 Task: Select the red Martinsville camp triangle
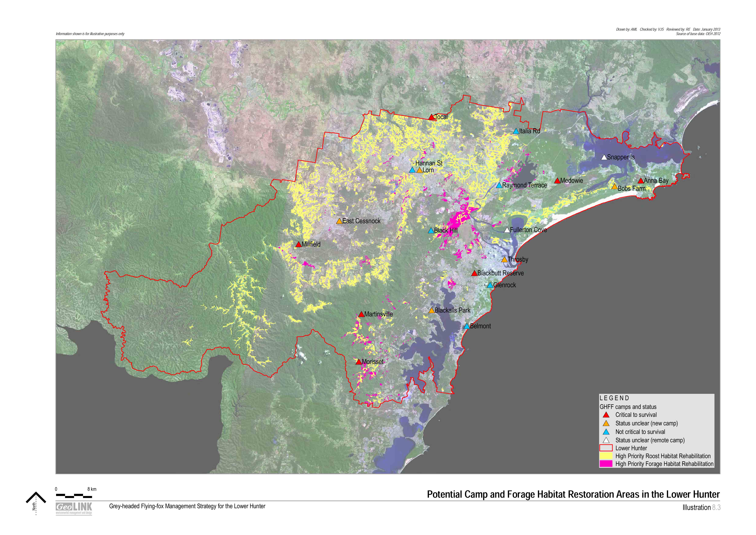[361, 314]
